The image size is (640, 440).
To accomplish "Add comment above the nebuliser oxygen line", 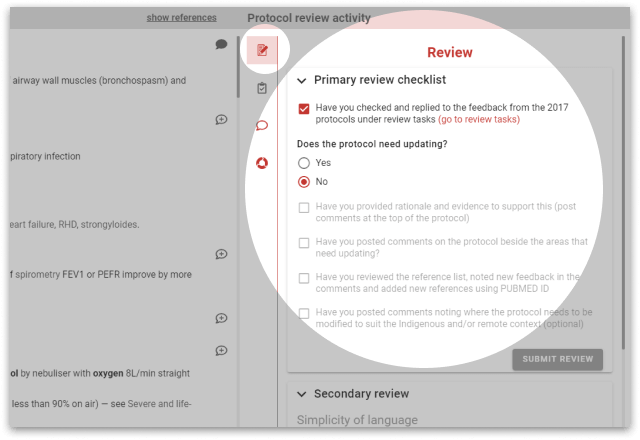I will click(x=221, y=351).
